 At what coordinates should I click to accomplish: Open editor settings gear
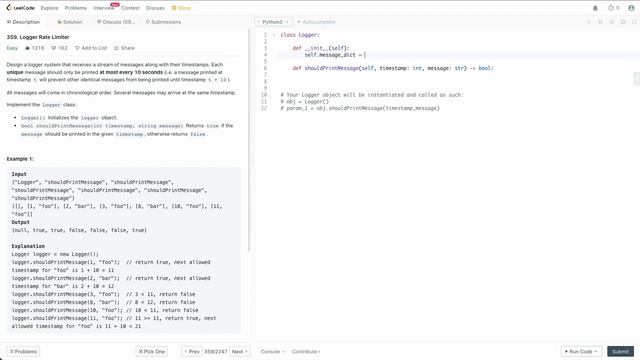623,22
